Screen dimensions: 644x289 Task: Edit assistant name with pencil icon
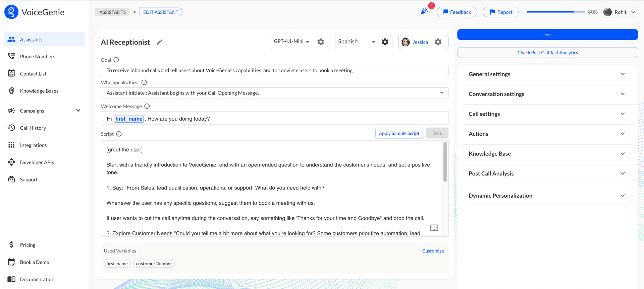pyautogui.click(x=159, y=42)
